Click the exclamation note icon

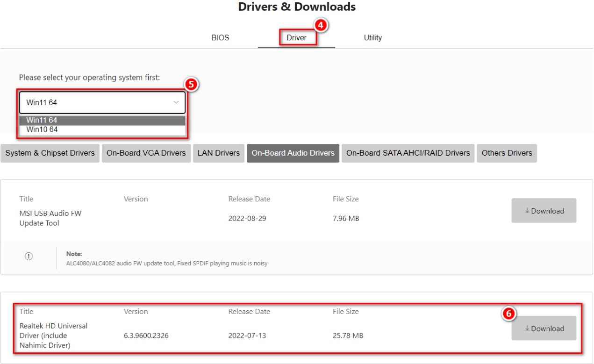coord(29,256)
